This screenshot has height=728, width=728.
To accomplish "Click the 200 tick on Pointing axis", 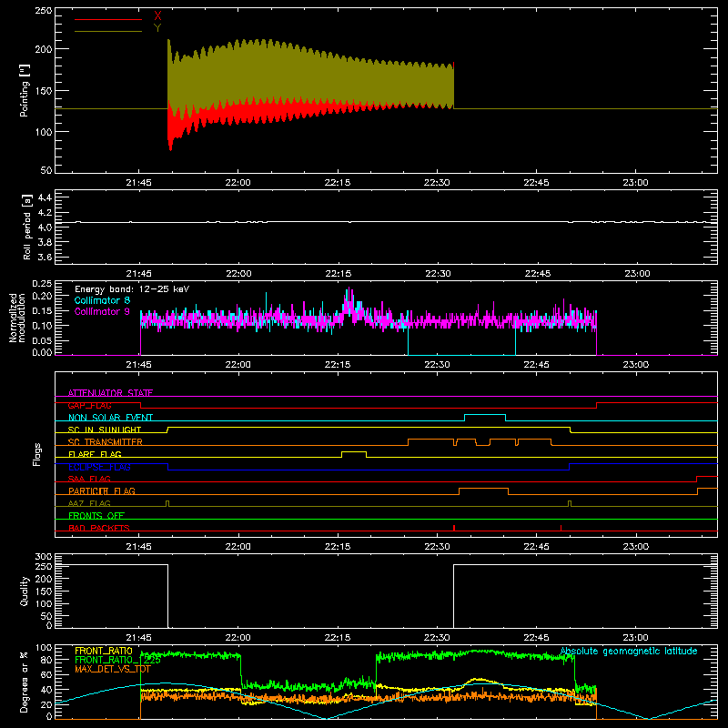I will point(43,49).
